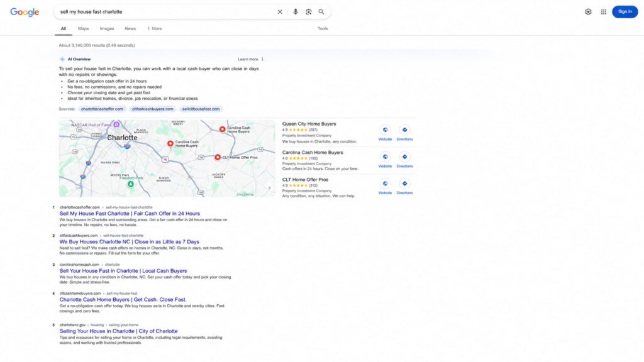This screenshot has height=362, width=644.
Task: Click the CLT Home Offer Pros star rating
Action: (298, 185)
